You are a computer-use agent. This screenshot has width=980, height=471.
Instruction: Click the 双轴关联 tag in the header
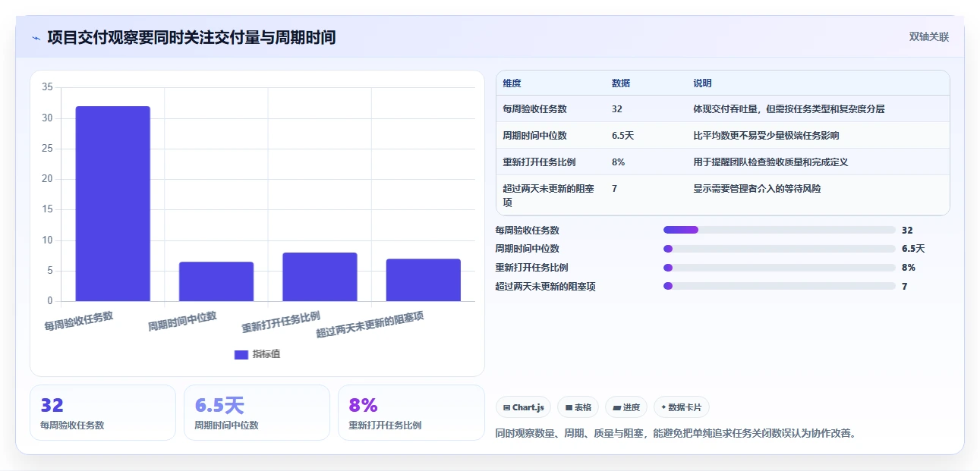pyautogui.click(x=929, y=37)
